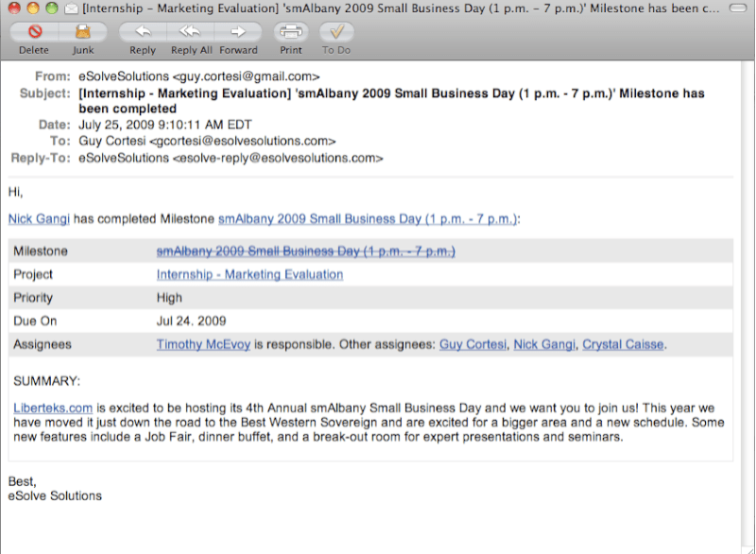Open the Nick Gangi link in greeting line
The height and width of the screenshot is (554, 756).
click(x=39, y=219)
